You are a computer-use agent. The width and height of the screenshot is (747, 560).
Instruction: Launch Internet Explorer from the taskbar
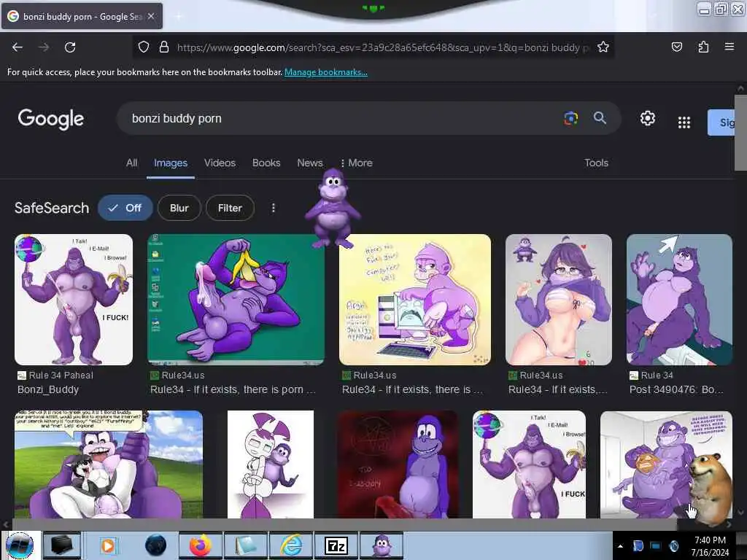pos(291,545)
